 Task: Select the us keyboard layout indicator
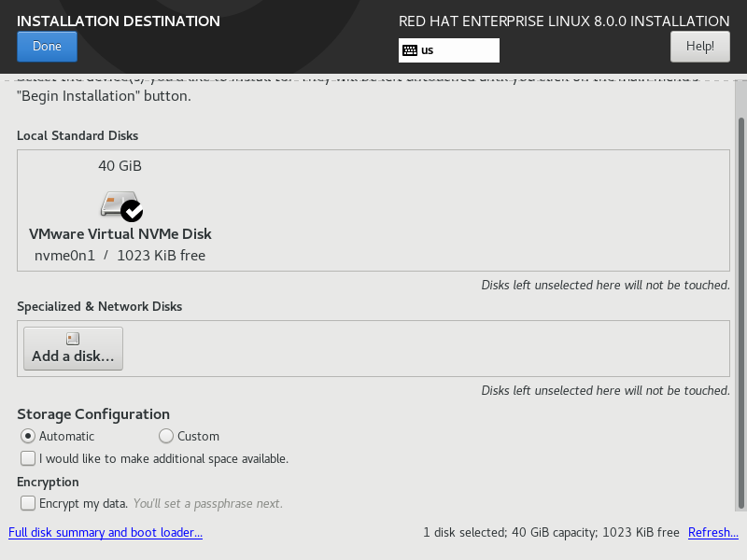[449, 50]
